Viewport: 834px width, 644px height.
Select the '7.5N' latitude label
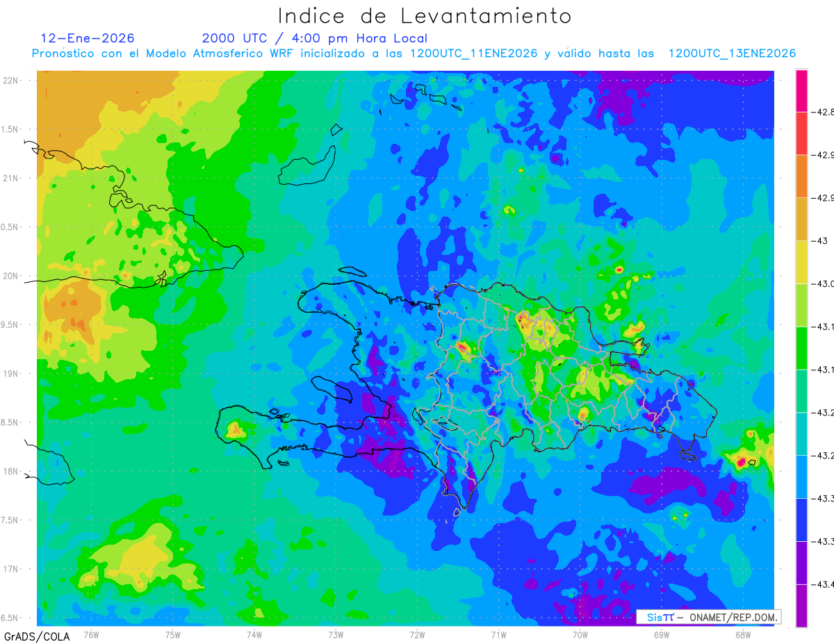point(10,520)
